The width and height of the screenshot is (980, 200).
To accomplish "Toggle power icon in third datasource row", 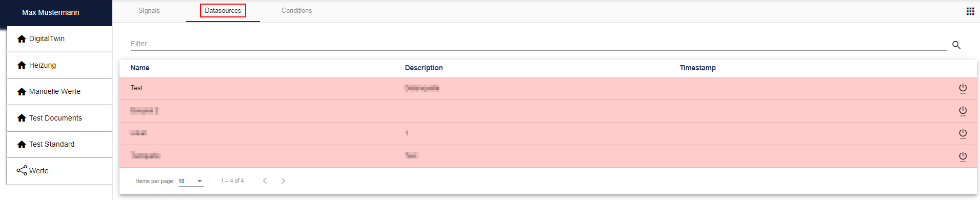I will click(x=963, y=134).
